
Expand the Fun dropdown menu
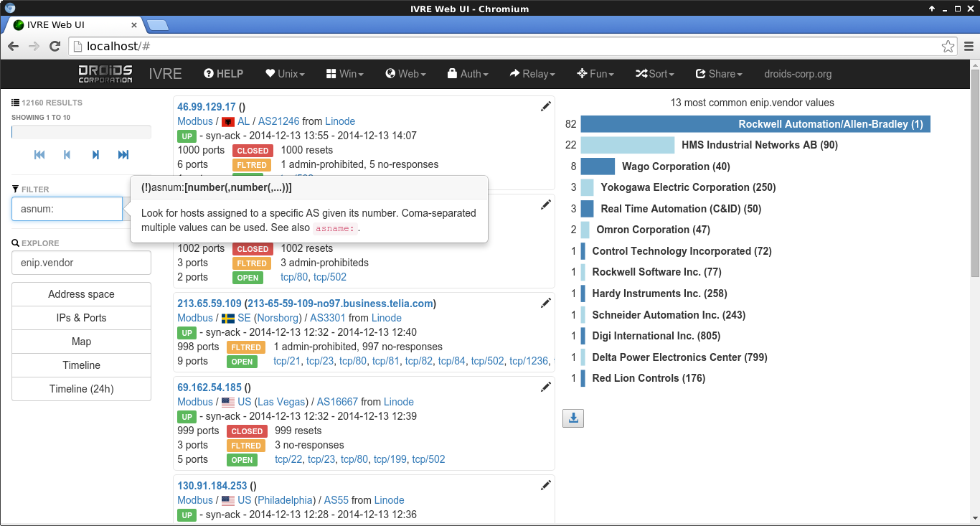pos(595,74)
